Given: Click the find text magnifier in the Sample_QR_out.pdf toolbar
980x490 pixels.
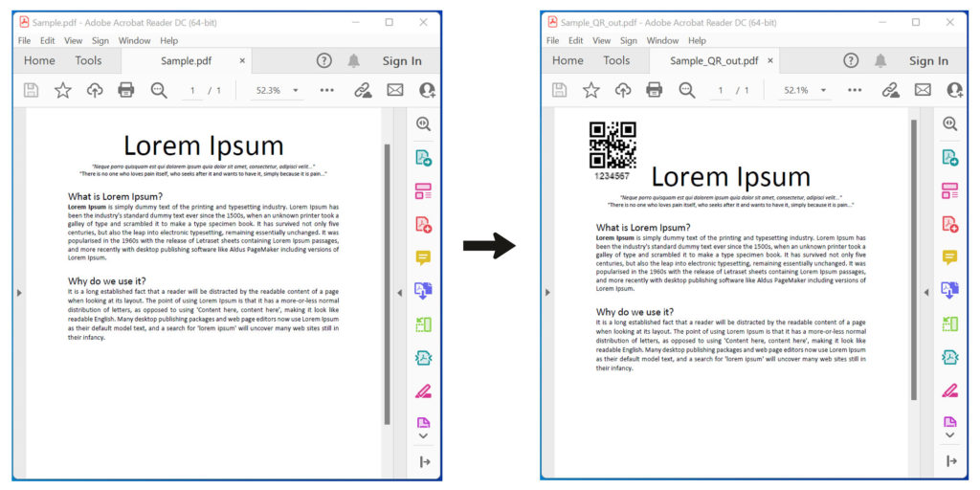Looking at the screenshot, I should click(686, 90).
